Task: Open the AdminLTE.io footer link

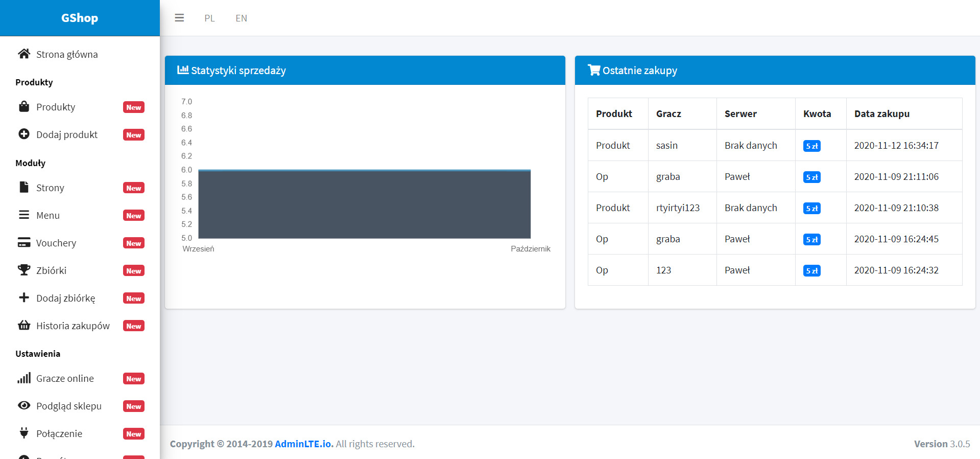Action: (304, 444)
